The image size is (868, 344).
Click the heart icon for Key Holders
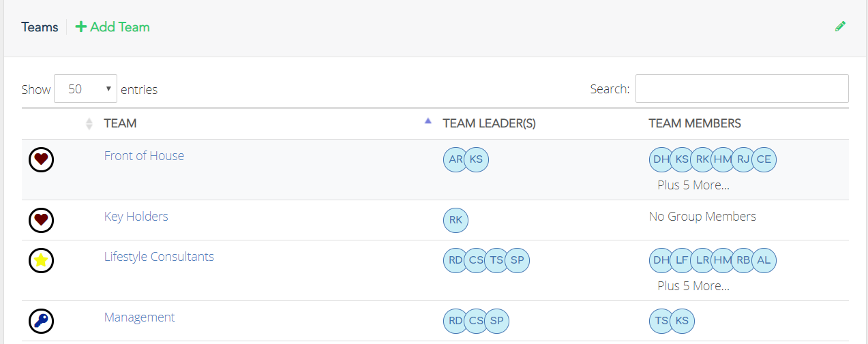coord(41,220)
